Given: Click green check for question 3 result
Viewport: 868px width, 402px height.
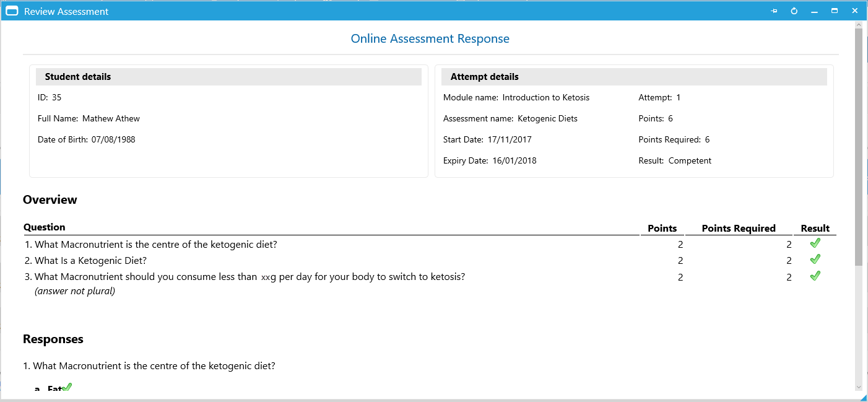Looking at the screenshot, I should tap(815, 276).
